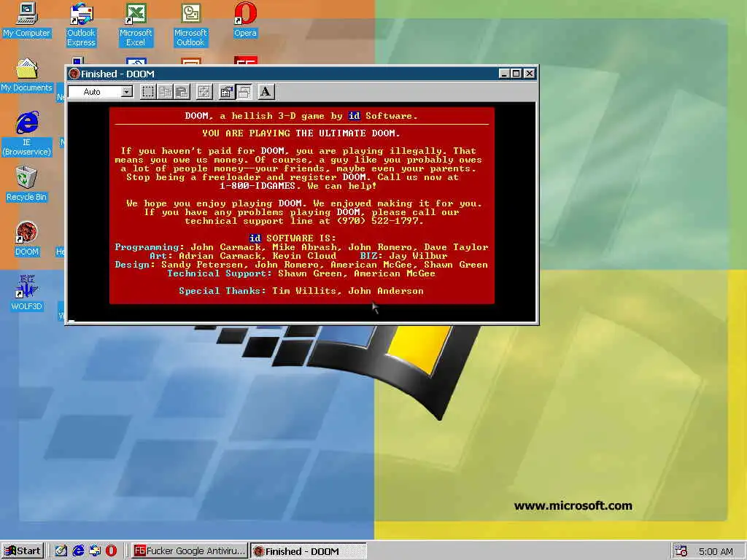Select the Outlook Express desktop shortcut

(x=81, y=25)
